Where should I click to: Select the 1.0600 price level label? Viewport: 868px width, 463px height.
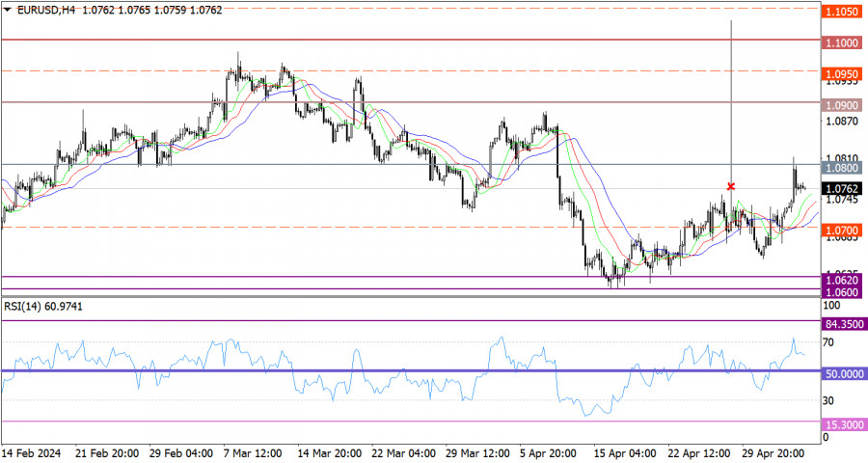click(841, 292)
